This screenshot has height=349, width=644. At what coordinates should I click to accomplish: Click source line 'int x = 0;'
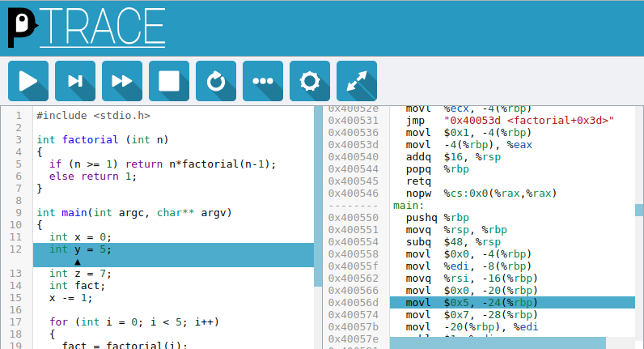pos(80,236)
